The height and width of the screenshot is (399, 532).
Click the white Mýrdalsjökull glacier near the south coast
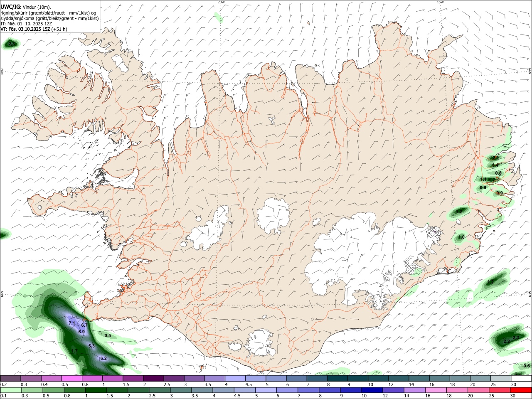point(260,343)
